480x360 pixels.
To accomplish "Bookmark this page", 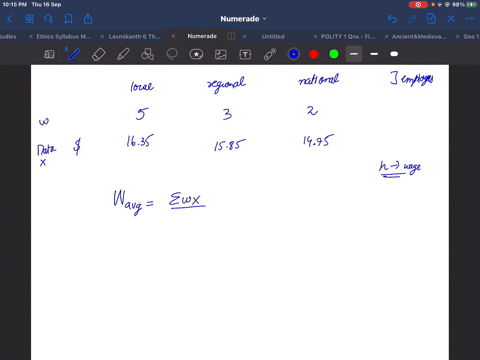I will 68,19.
